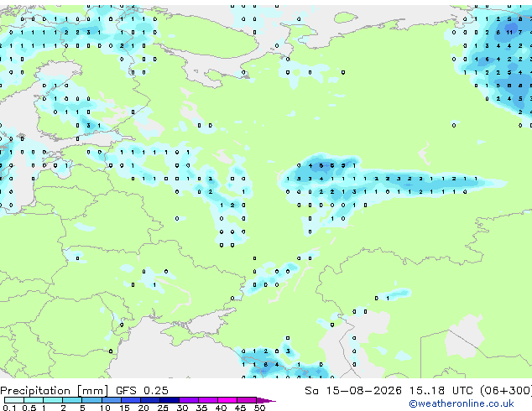Click the '50' legend scale label
Image resolution: width=532 pixels, height=411 pixels.
coord(259,408)
